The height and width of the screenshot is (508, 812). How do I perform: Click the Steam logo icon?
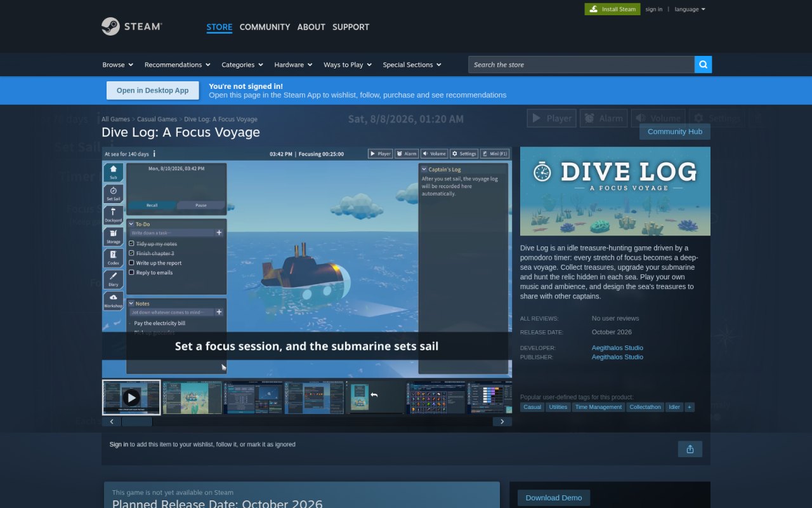click(110, 27)
